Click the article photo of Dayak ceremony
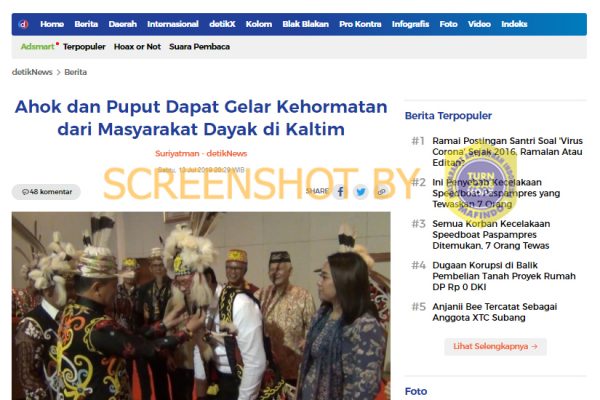The image size is (600, 400). point(201,306)
